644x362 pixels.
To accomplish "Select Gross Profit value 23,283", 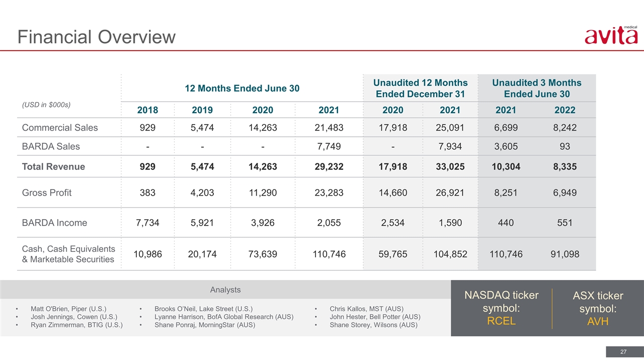I will (329, 193).
